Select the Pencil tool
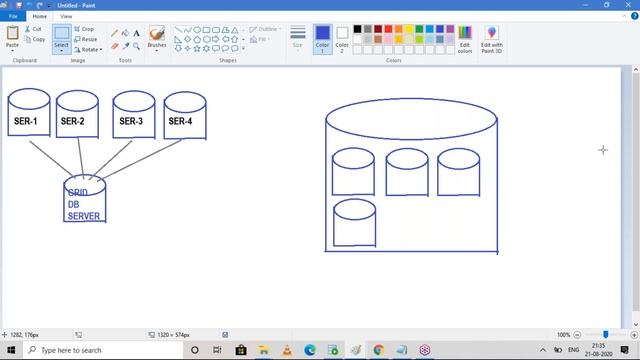Image resolution: width=640 pixels, height=360 pixels. [114, 33]
